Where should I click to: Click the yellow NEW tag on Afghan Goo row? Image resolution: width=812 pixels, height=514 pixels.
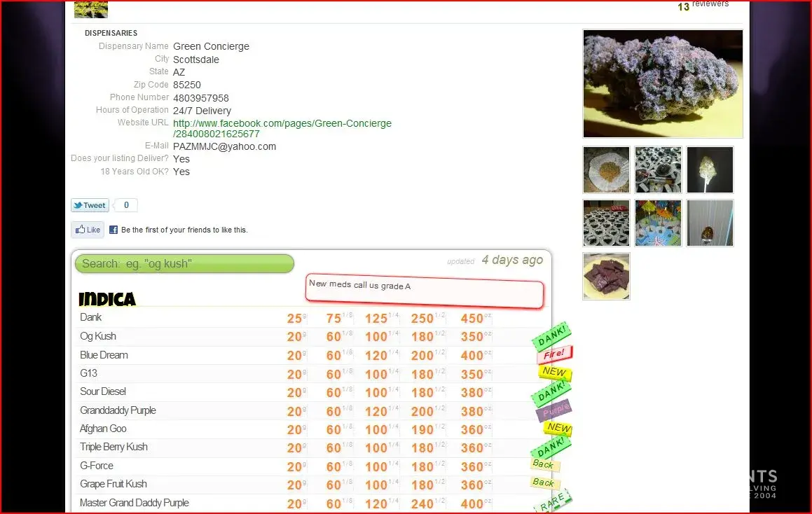pos(558,428)
